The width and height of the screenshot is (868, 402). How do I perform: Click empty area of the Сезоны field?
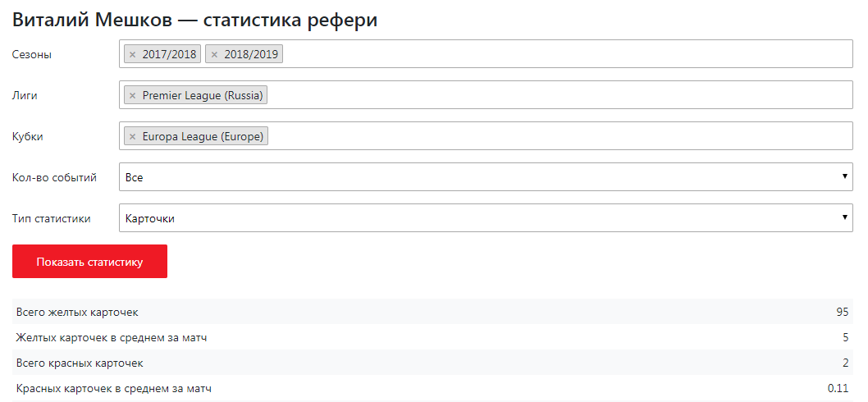[566, 54]
